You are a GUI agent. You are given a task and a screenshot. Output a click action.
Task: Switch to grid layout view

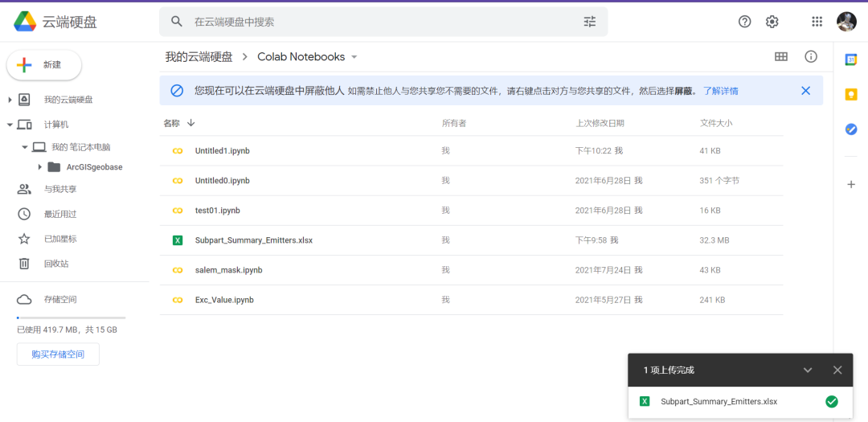[781, 56]
